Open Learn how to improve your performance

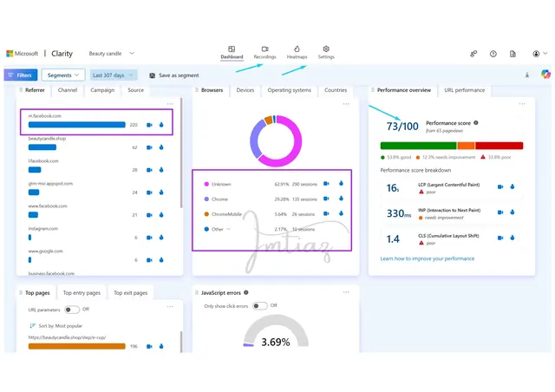click(428, 258)
